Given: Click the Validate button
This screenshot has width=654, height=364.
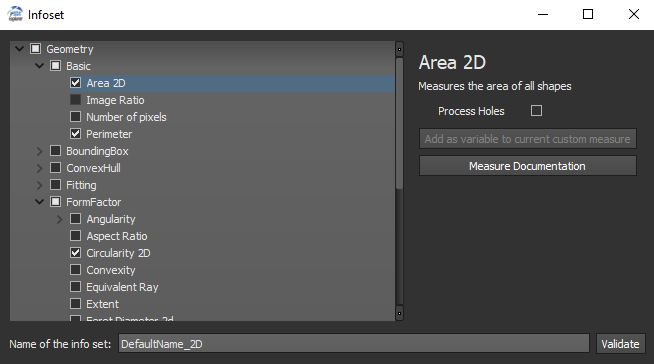Looking at the screenshot, I should (x=620, y=344).
